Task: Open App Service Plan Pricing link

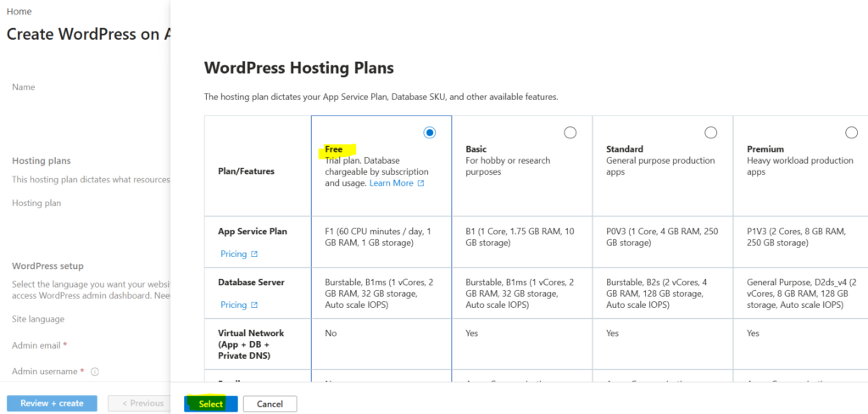Action: point(233,254)
